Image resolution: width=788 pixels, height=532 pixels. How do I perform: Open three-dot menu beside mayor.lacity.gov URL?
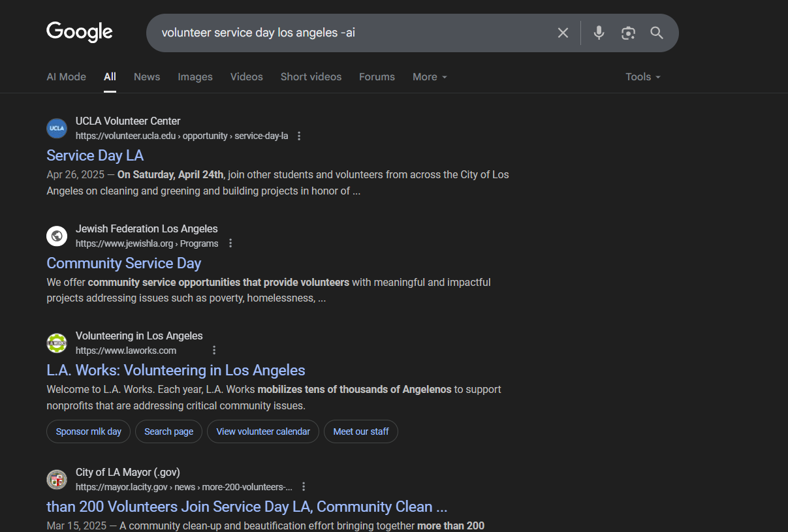303,487
